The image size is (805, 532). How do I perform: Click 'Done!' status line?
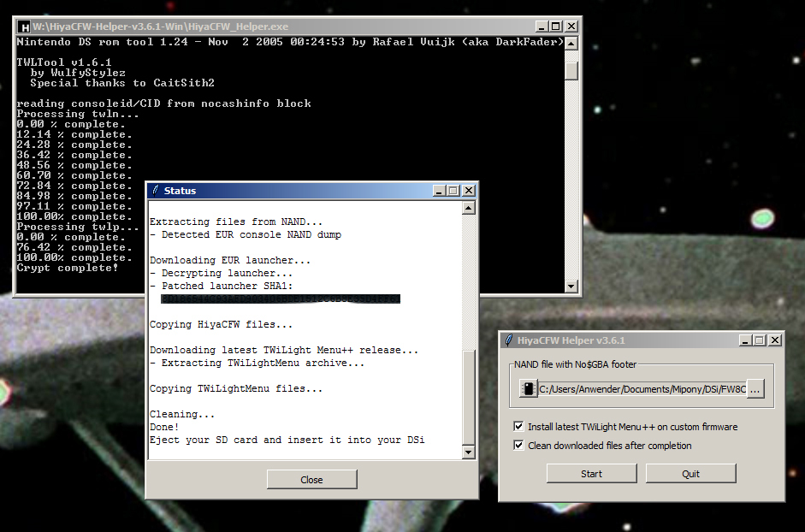coord(164,428)
